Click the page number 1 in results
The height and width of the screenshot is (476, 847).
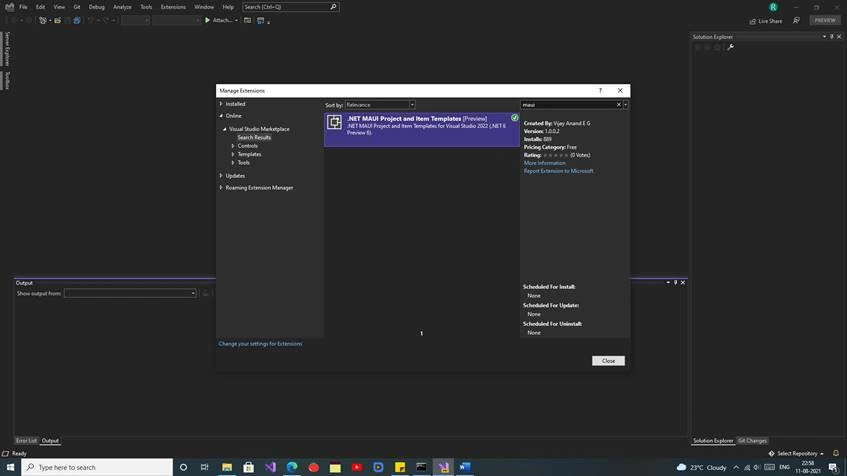(421, 333)
